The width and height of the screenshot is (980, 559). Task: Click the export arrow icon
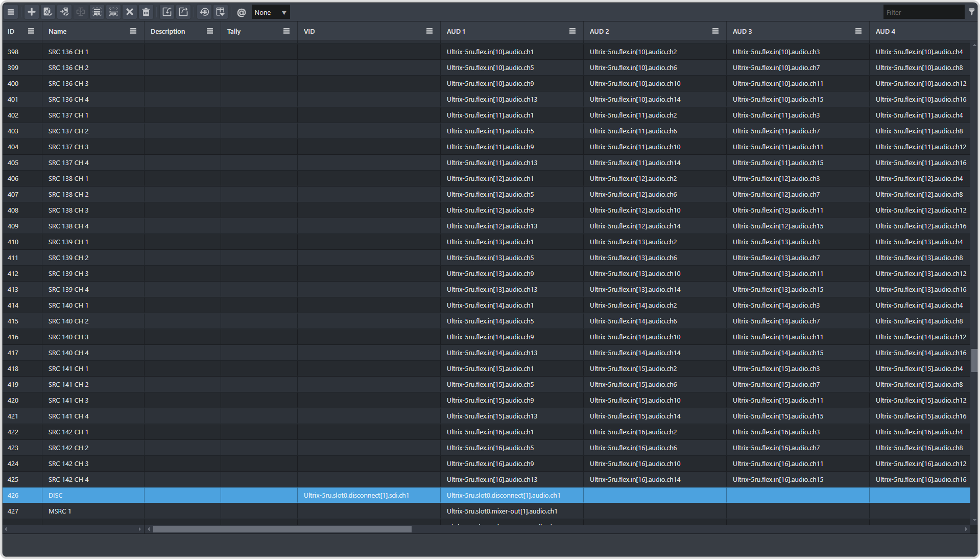[x=183, y=12]
